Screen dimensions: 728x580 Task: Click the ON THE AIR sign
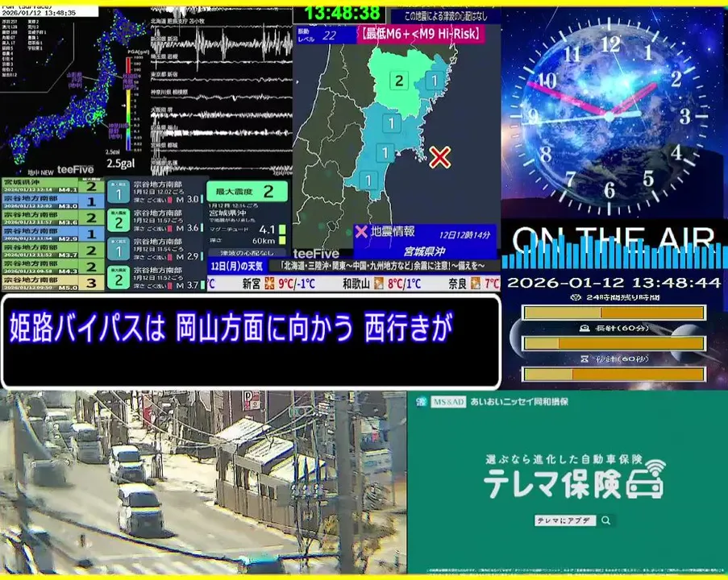click(614, 238)
